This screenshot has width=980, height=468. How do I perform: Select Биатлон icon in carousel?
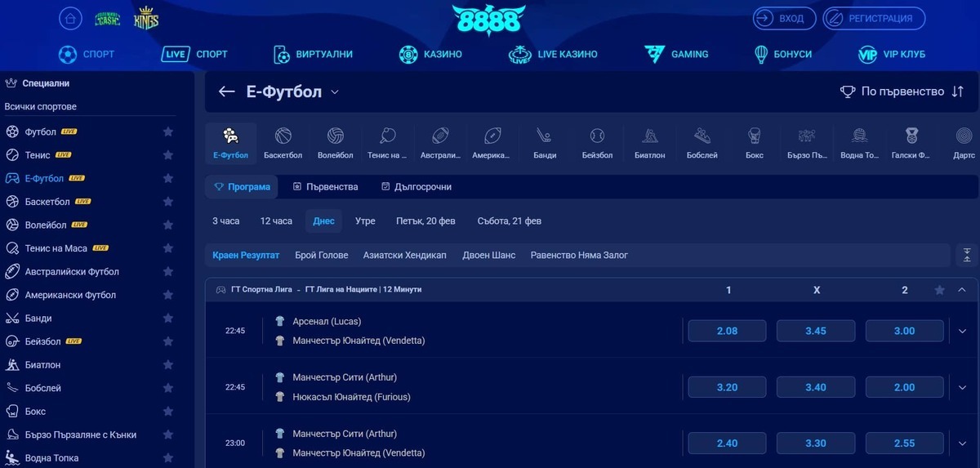tap(649, 144)
